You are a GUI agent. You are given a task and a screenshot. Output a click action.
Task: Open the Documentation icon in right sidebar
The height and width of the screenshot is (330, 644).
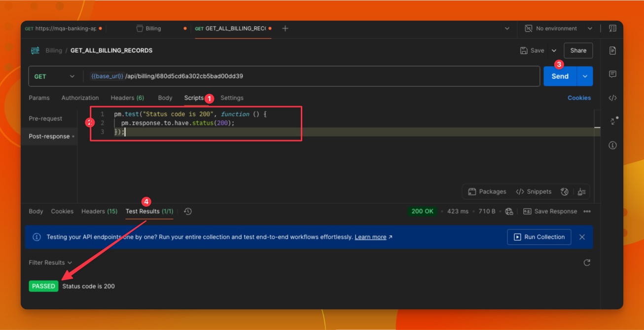pos(612,50)
